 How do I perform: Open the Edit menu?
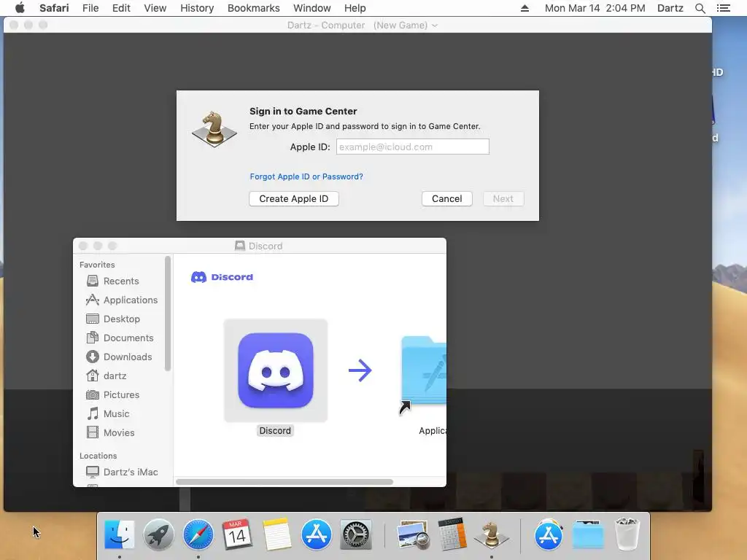(x=121, y=8)
